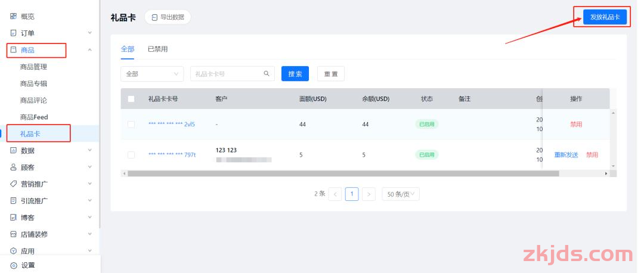Click the export data icon
This screenshot has height=273, width=644.
pos(154,17)
